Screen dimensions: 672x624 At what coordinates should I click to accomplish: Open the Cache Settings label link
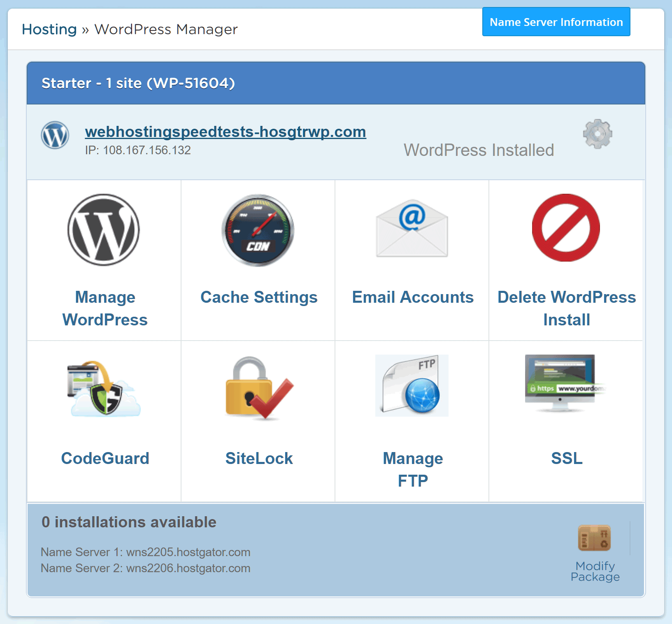click(259, 297)
